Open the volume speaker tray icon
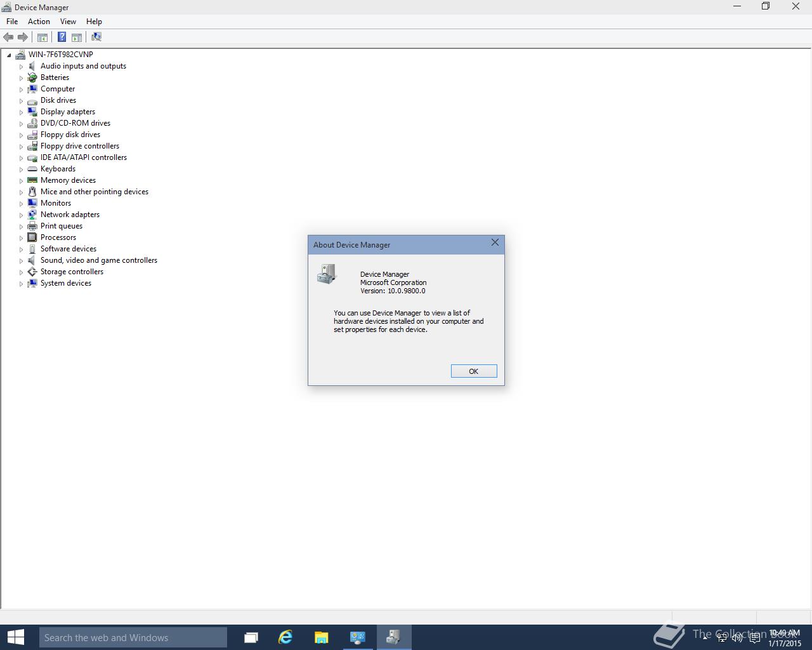Screen dimensions: 812x650 coord(737,638)
